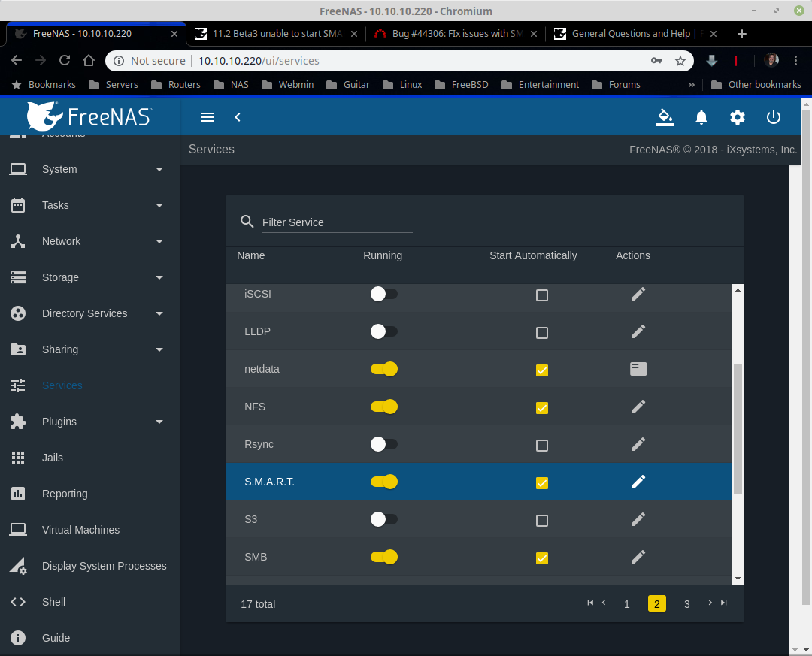Screen dimensions: 812x656
Task: Edit the NFS service configuration
Action: pyautogui.click(x=638, y=407)
